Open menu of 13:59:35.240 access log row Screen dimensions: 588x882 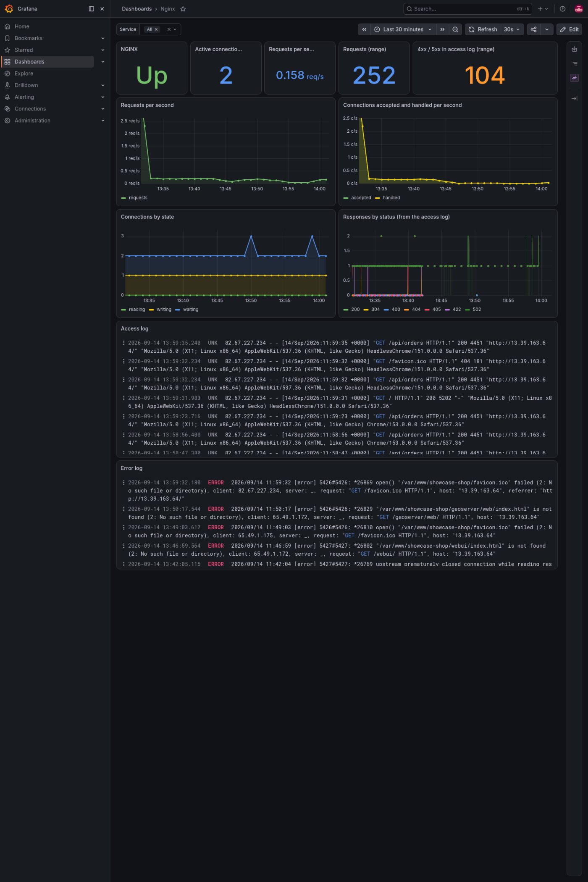[x=123, y=343]
